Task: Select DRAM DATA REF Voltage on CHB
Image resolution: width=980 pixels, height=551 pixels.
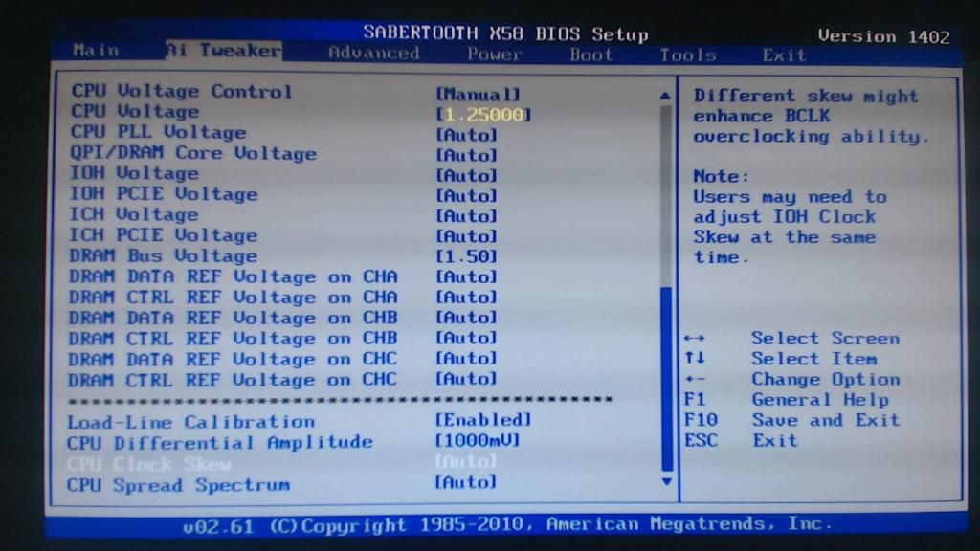Action: pyautogui.click(x=234, y=318)
